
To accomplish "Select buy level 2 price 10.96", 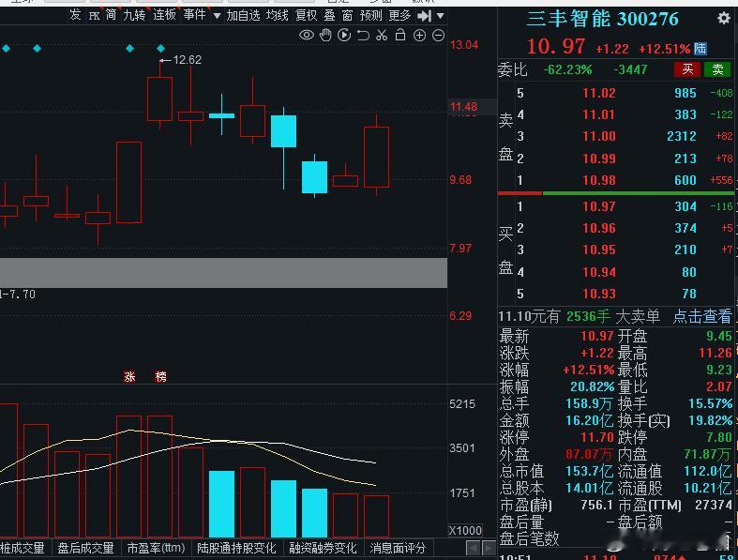I will point(598,228).
